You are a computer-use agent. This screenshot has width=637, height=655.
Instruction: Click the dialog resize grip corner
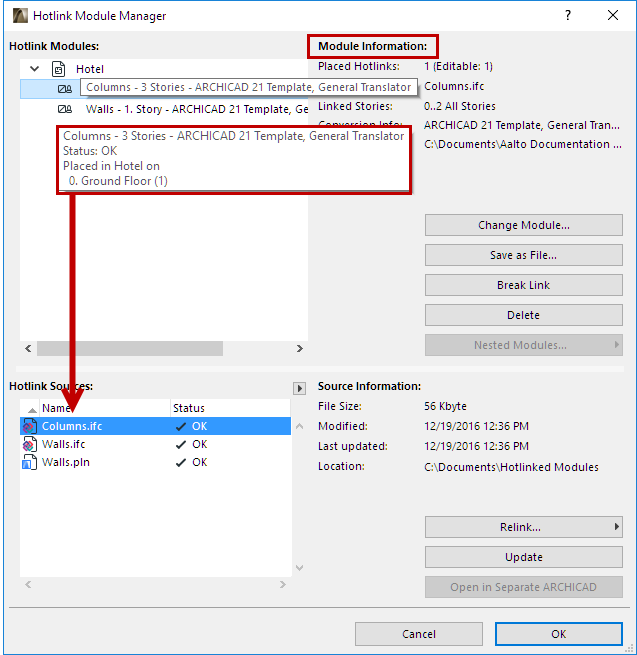tap(629, 647)
